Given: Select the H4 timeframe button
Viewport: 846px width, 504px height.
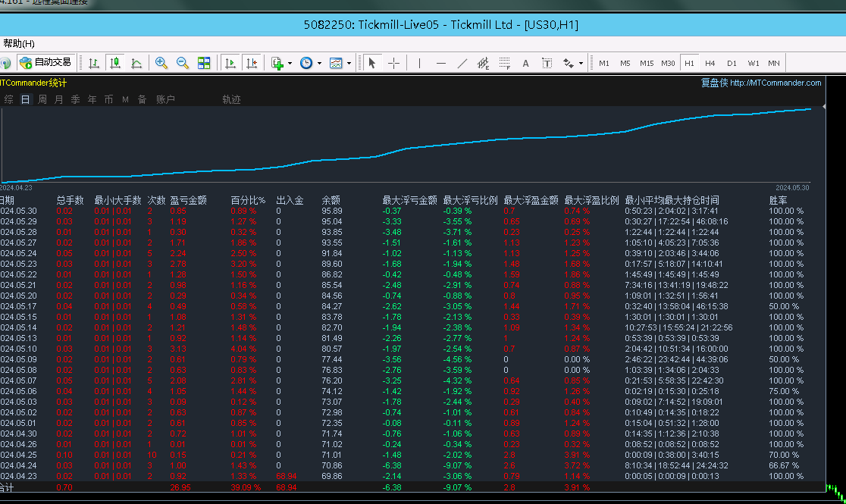Looking at the screenshot, I should coord(710,63).
